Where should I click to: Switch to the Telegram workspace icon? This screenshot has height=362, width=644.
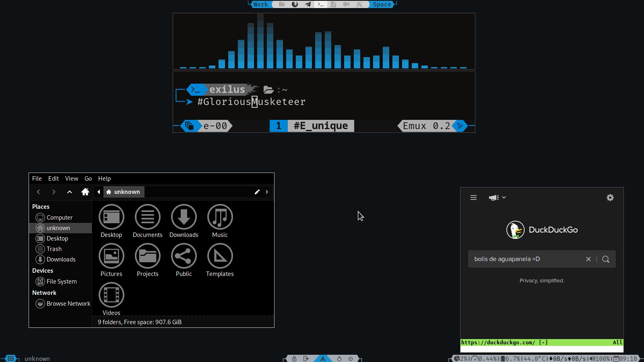pyautogui.click(x=308, y=4)
